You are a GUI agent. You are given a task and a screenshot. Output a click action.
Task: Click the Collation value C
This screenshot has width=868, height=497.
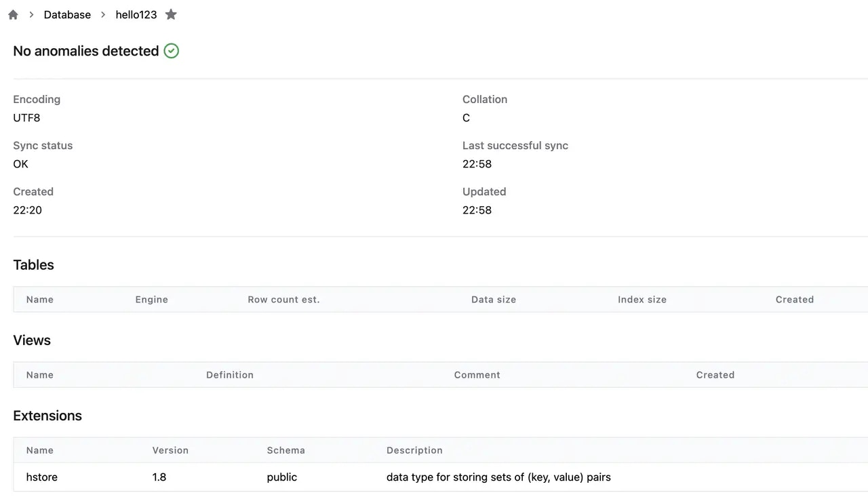pyautogui.click(x=466, y=118)
